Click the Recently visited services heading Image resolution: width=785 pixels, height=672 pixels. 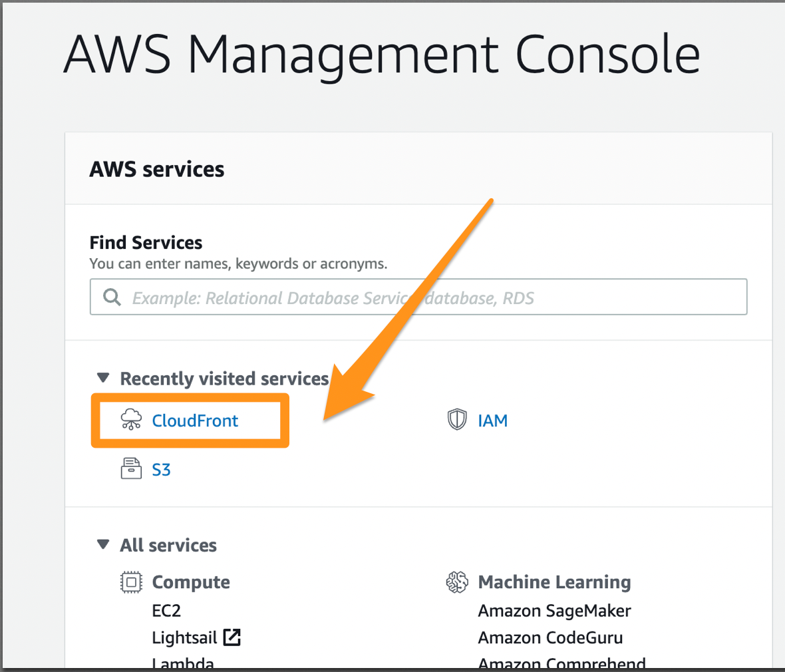tap(224, 379)
